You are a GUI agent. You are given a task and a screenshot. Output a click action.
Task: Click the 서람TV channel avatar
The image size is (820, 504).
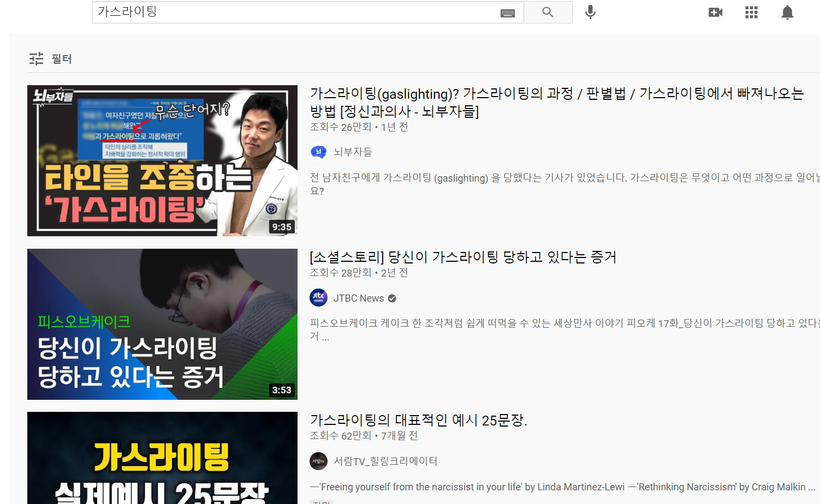318,461
